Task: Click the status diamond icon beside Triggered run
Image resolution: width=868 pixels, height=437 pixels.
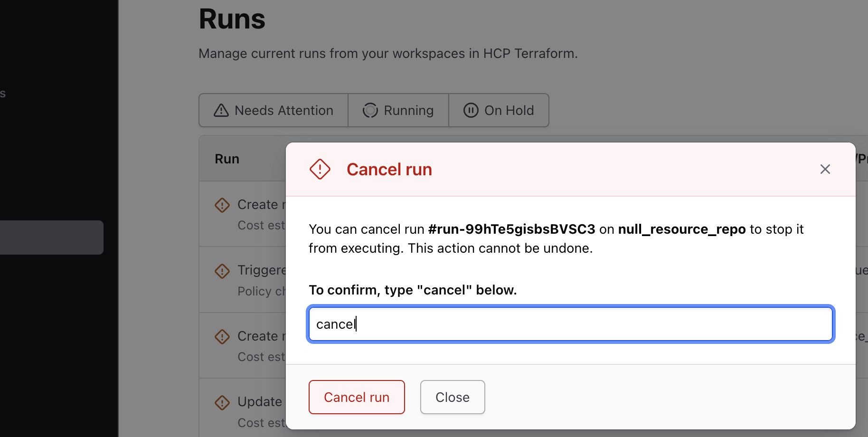Action: (x=222, y=271)
